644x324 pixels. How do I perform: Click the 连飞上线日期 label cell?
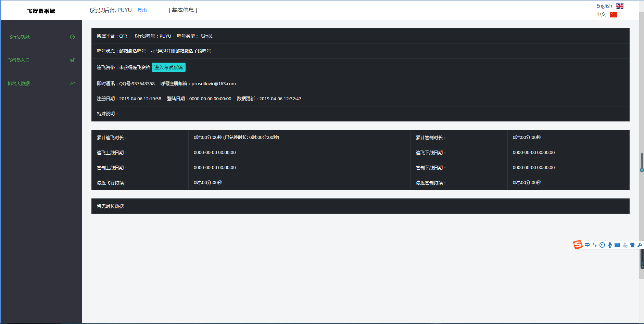point(140,153)
